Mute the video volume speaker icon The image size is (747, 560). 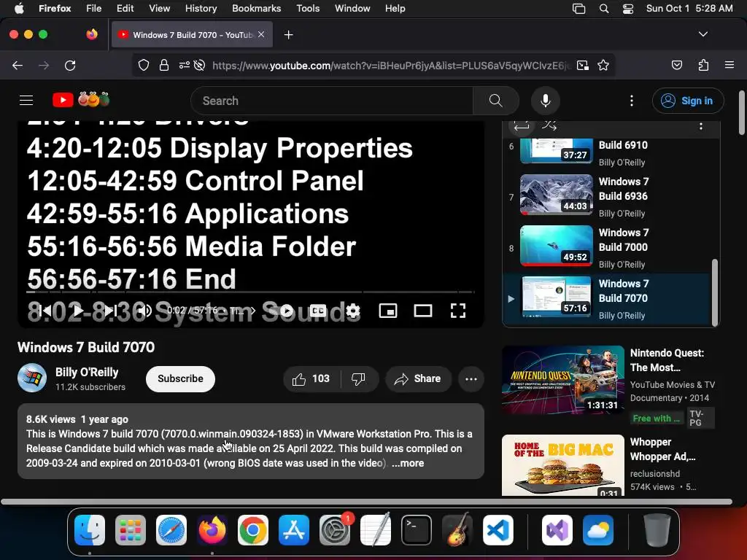(x=144, y=311)
